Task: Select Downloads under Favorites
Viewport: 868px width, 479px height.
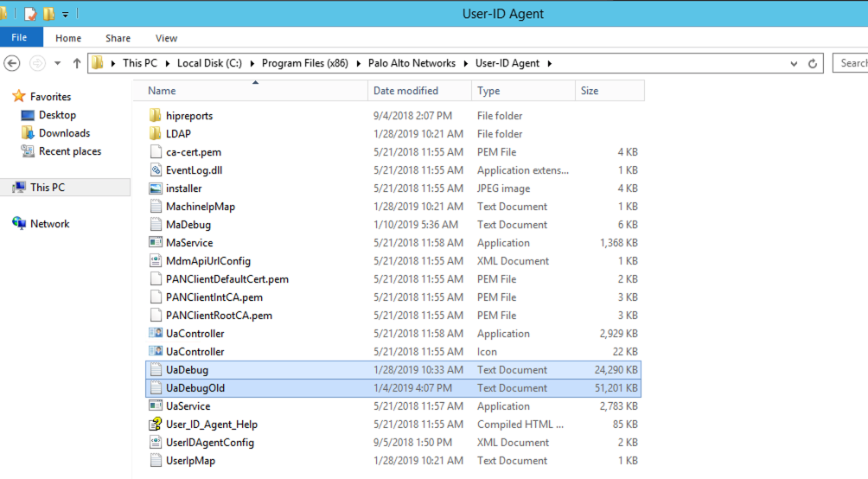Action: click(x=64, y=133)
